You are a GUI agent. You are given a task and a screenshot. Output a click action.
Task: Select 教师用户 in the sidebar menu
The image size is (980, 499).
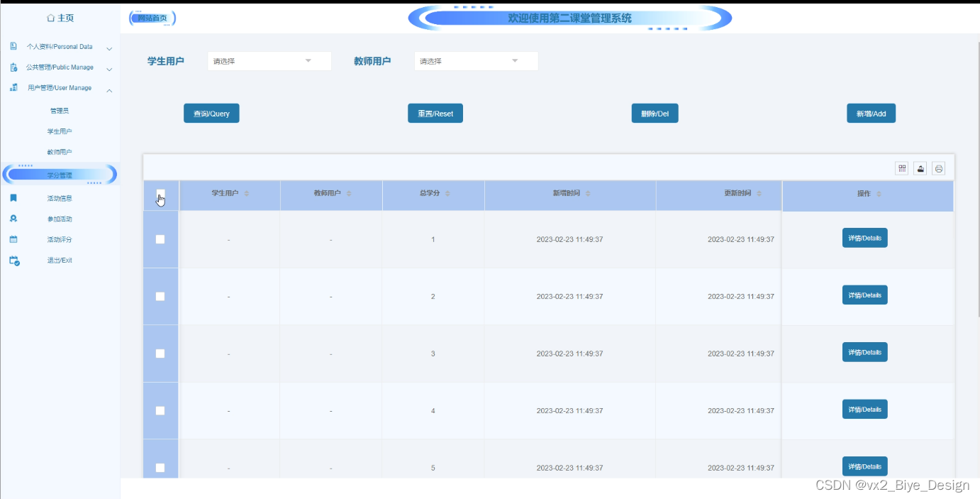[x=60, y=152]
